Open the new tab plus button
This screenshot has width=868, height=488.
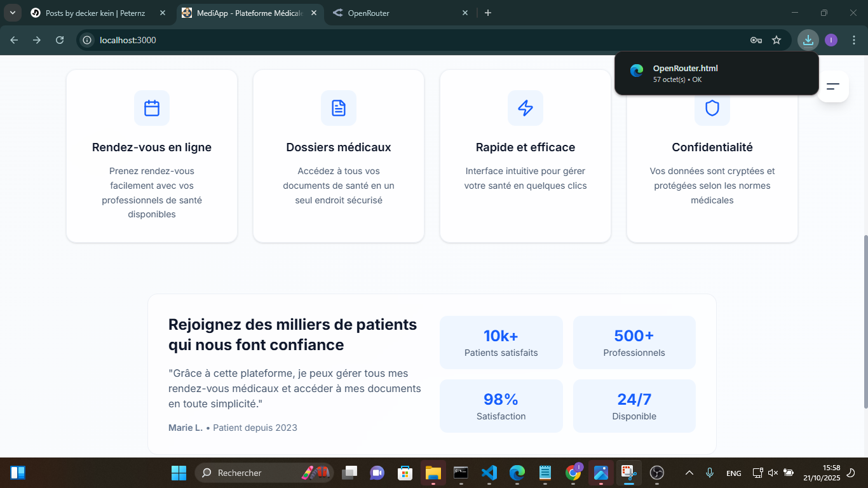point(488,13)
